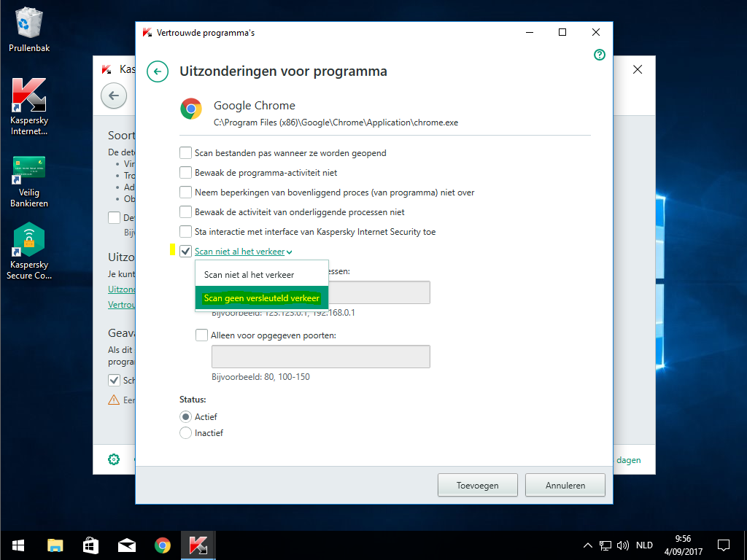Open the volume control in the tray
747x560 pixels.
[623, 545]
